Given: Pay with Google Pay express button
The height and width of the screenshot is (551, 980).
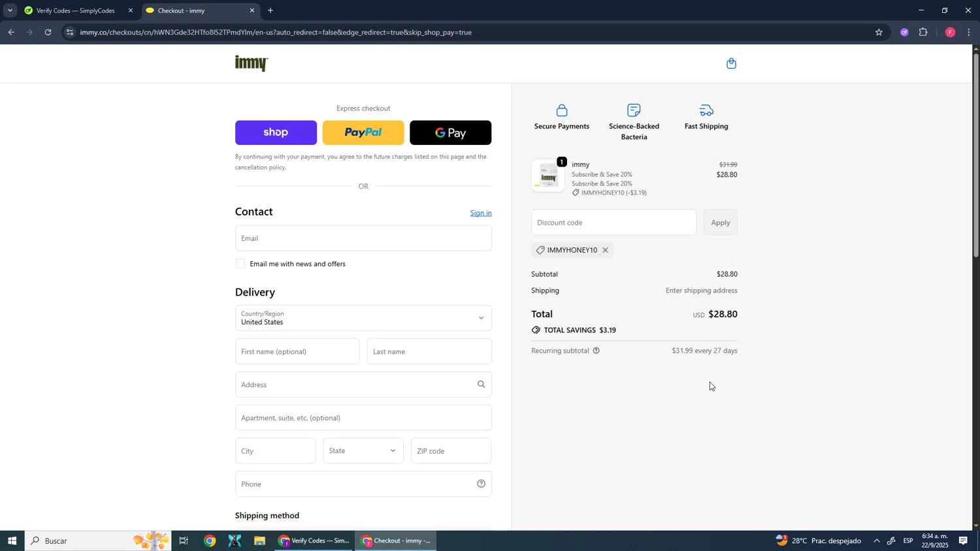Looking at the screenshot, I should (451, 133).
